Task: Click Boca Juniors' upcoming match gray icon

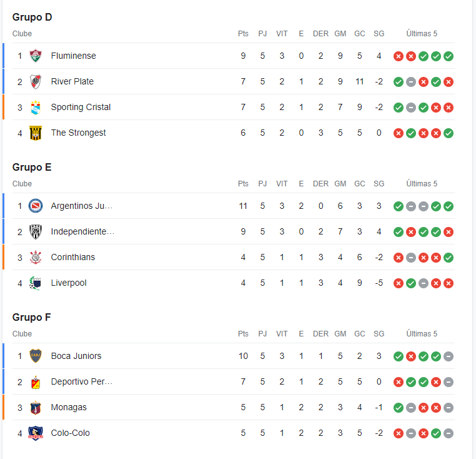Action: [449, 356]
